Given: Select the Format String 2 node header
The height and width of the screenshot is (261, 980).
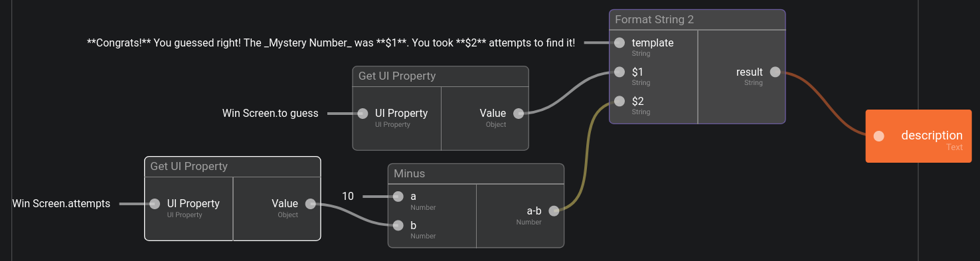Looking at the screenshot, I should (697, 20).
